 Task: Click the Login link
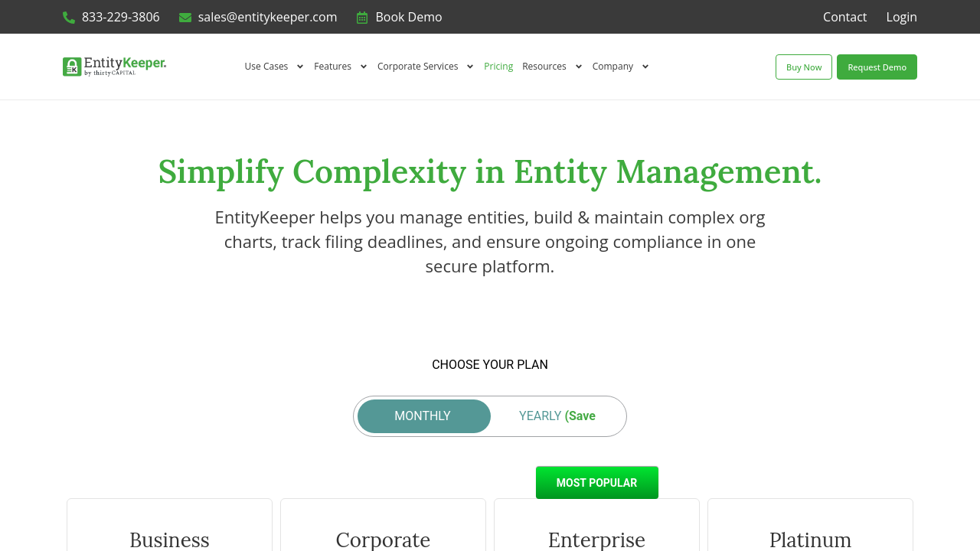pos(901,16)
